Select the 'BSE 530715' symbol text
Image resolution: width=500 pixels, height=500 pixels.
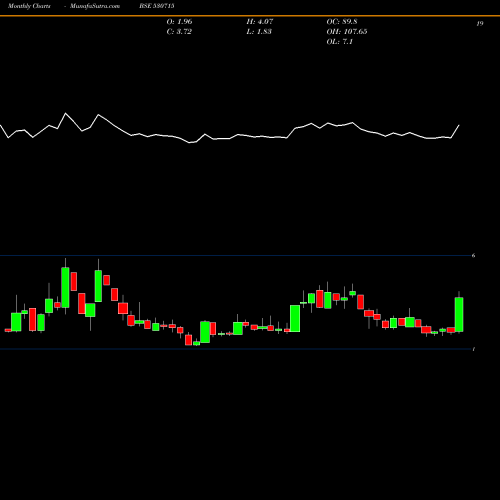pos(157,6)
